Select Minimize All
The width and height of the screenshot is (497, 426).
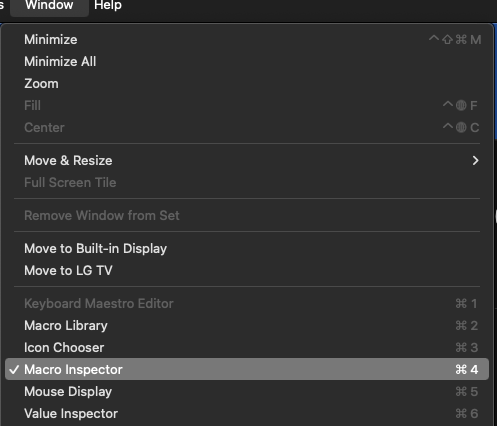point(247,62)
